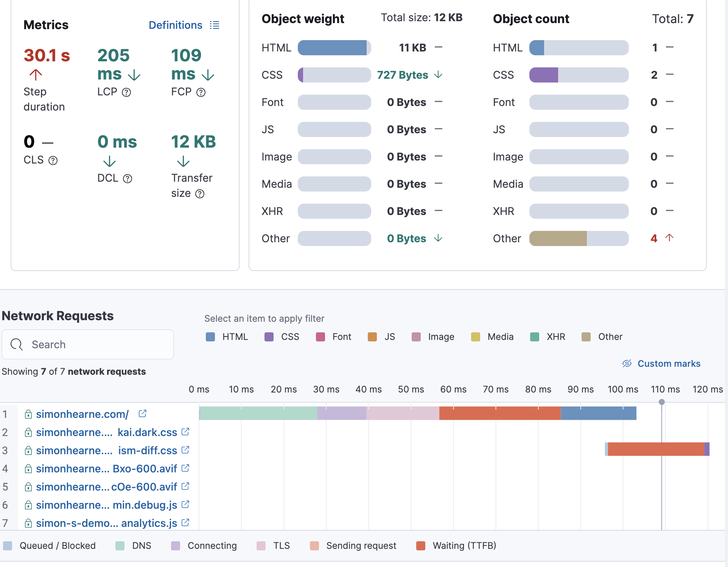The height and width of the screenshot is (567, 728).
Task: Click the search magnifier icon
Action: pyautogui.click(x=16, y=344)
